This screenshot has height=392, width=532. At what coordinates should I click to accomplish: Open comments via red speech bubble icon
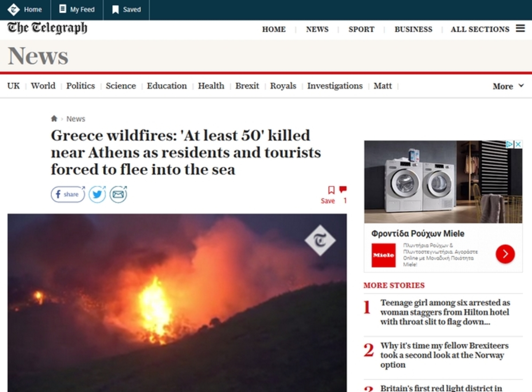[343, 190]
